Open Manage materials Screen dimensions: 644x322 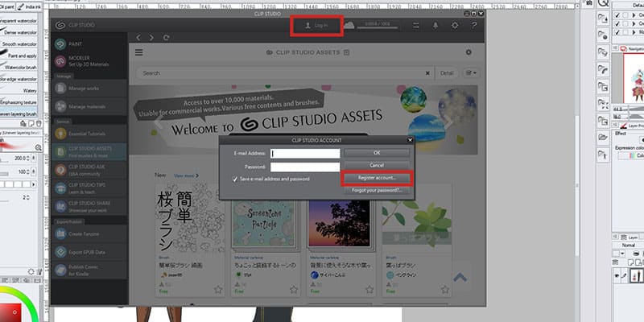[89, 106]
